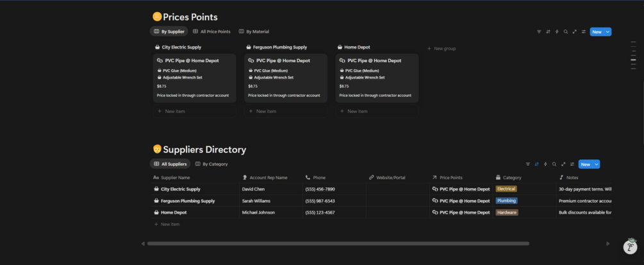Add New item under Home Depot column

[x=377, y=111]
